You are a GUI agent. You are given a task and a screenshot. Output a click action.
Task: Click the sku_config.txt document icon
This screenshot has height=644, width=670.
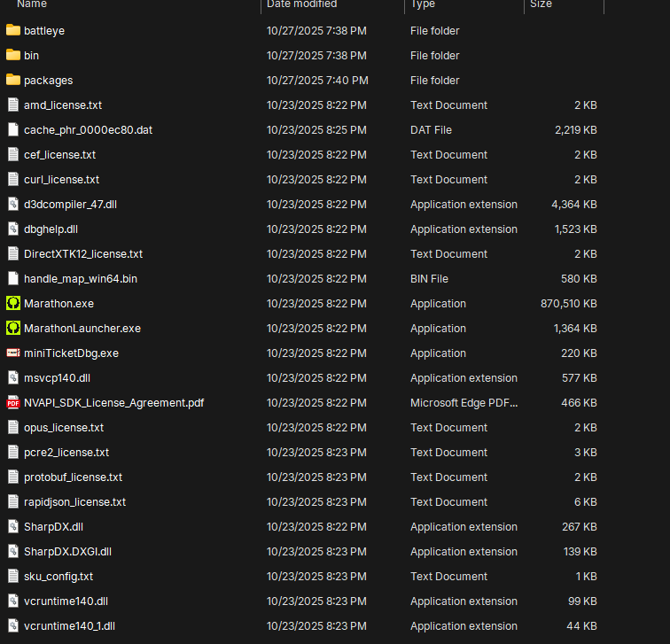13,576
